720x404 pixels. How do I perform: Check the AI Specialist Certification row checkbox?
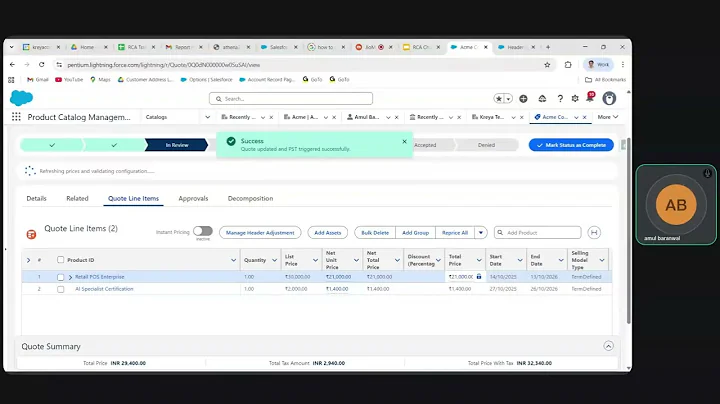60,289
